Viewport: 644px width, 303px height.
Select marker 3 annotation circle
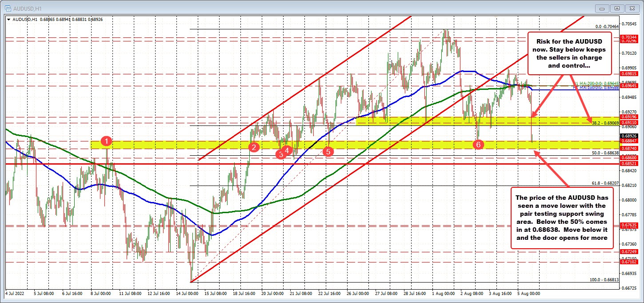(x=280, y=154)
